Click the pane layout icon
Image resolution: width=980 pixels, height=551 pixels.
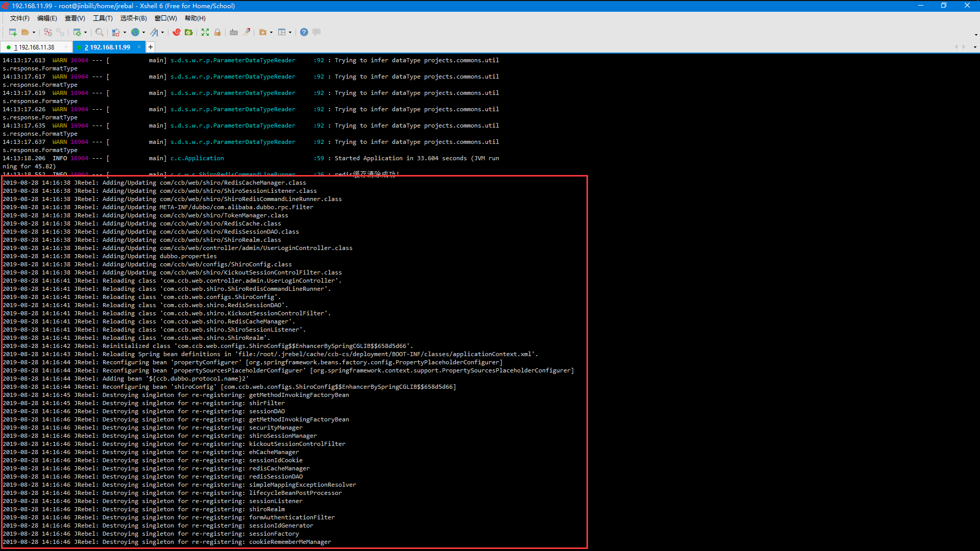282,32
